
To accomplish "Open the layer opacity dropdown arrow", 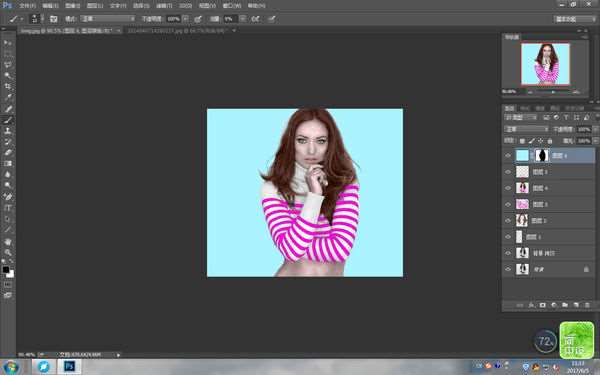I will click(x=596, y=129).
